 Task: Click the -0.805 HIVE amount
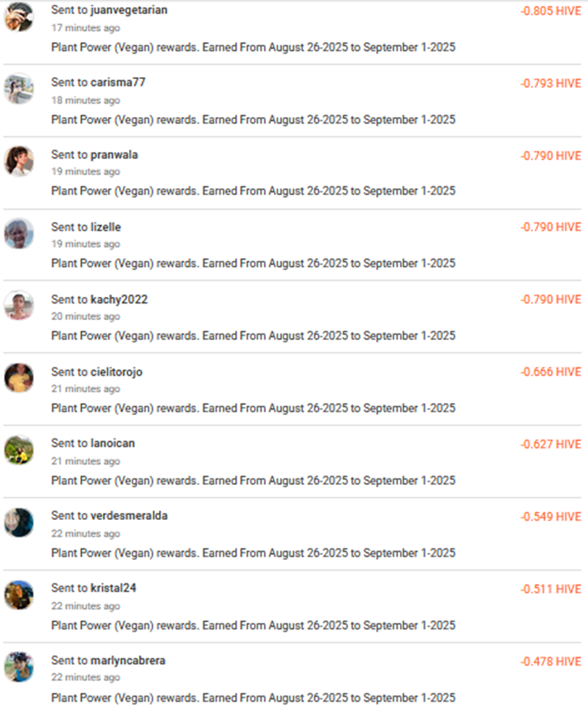551,11
